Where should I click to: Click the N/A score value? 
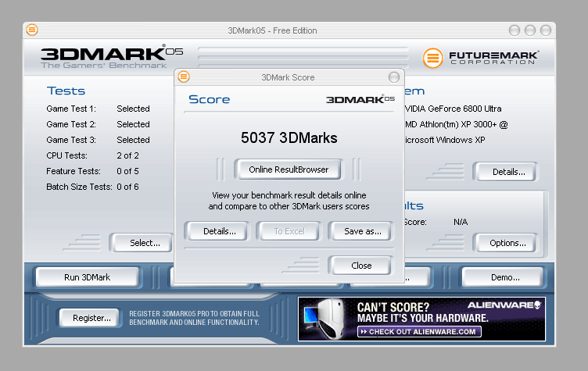tap(461, 222)
